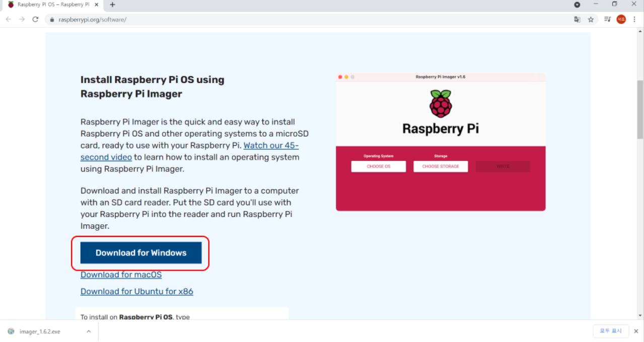The height and width of the screenshot is (342, 644).
Task: Click the address bar URL raspberrypi.org/software/
Action: (93, 20)
